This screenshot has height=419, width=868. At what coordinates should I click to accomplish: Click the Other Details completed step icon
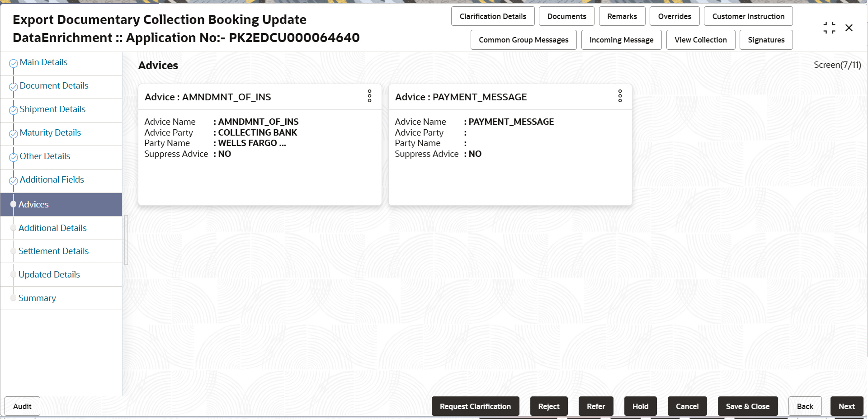14,157
